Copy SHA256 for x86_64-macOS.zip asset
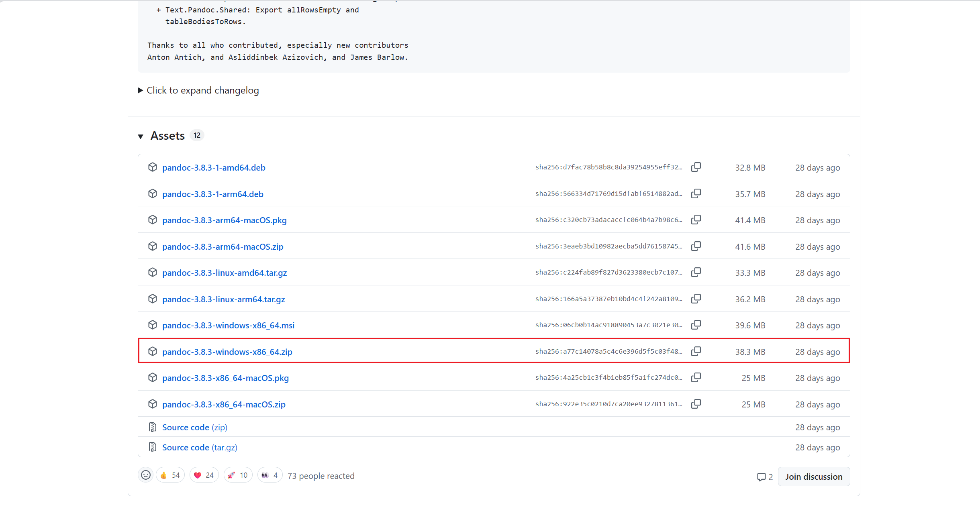Image resolution: width=980 pixels, height=507 pixels. 696,404
